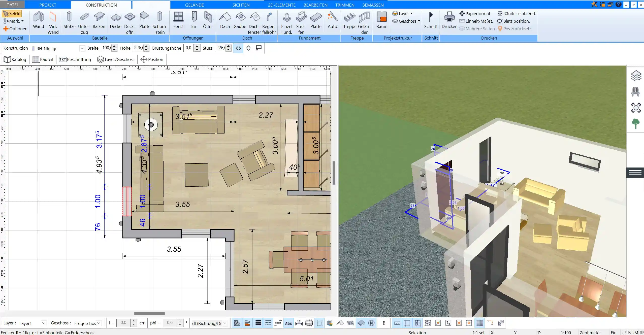
Task: Select the Stütze column tool
Action: pyautogui.click(x=69, y=20)
